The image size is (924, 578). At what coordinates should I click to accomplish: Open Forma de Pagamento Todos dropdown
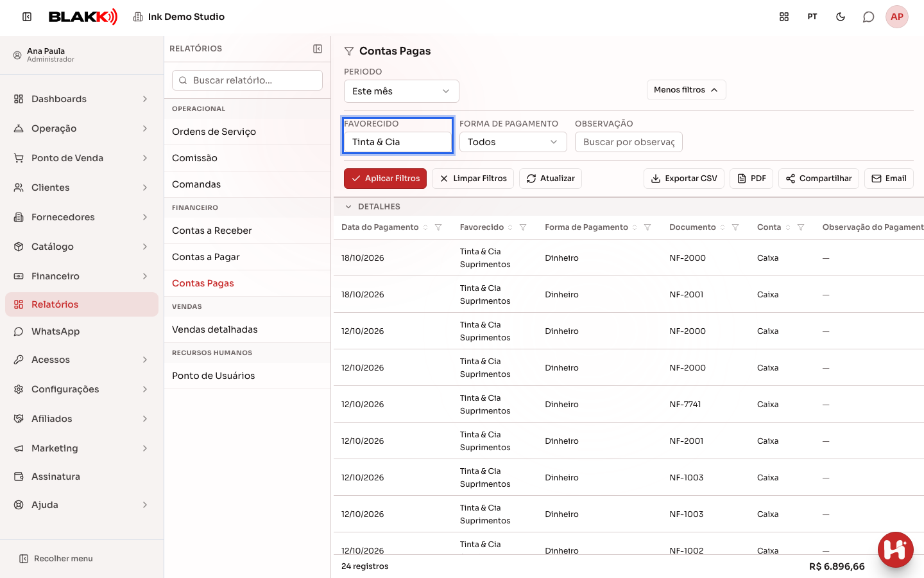click(x=513, y=142)
